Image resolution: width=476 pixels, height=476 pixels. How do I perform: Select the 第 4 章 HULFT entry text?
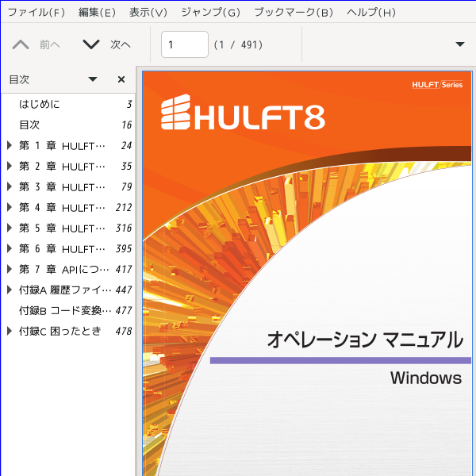[62, 208]
